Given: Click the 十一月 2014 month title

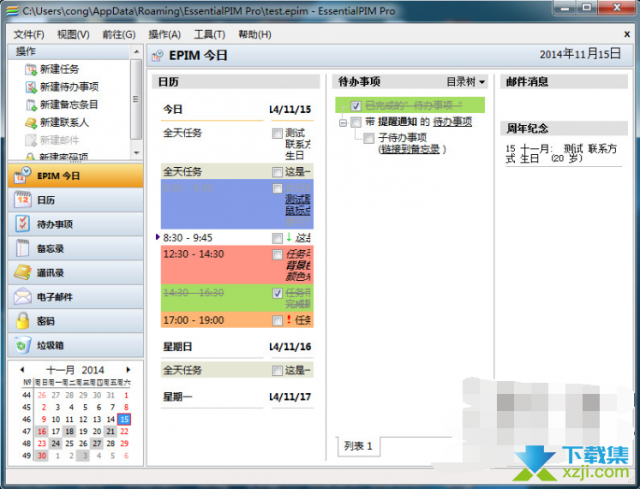Looking at the screenshot, I should pos(75,370).
